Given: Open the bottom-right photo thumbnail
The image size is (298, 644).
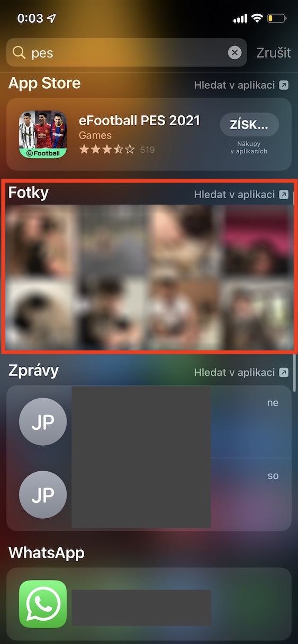Looking at the screenshot, I should point(257,314).
